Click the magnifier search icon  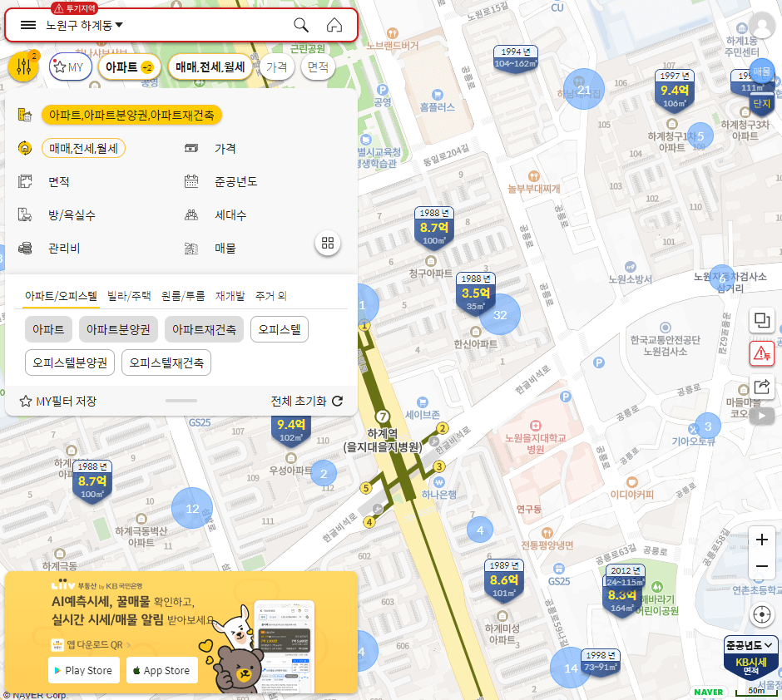[300, 25]
